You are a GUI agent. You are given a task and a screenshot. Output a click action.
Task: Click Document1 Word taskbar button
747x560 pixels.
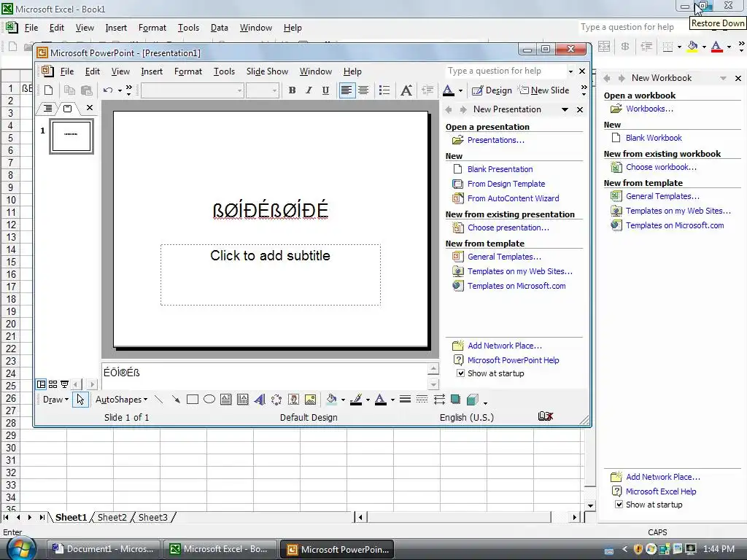(104, 549)
